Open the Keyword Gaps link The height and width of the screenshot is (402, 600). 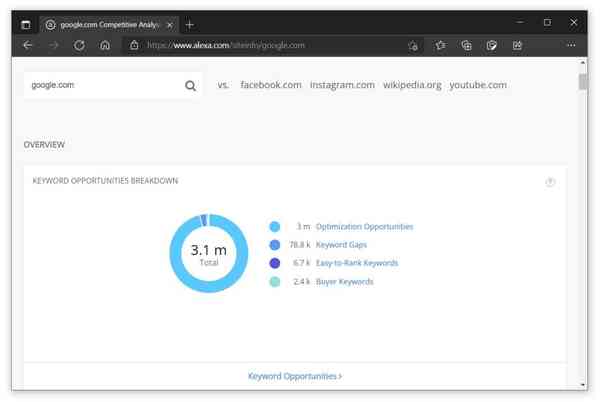[341, 245]
